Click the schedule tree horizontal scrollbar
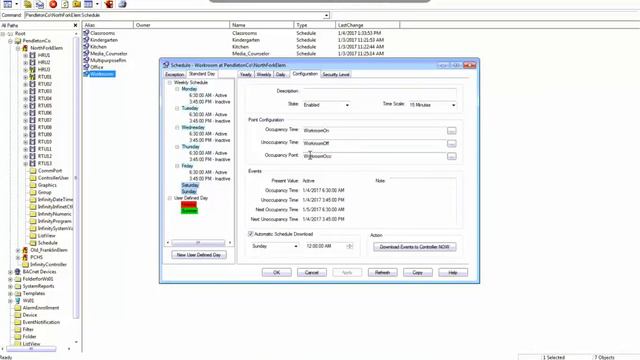 coord(198,242)
